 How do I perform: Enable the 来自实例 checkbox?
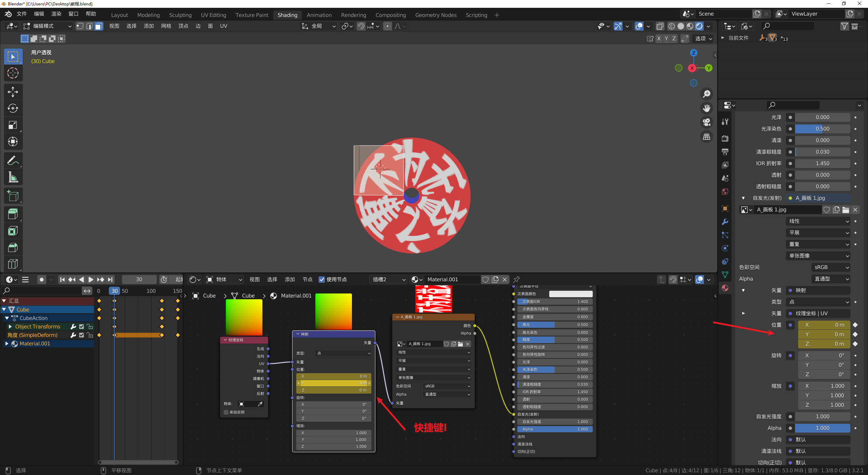[226, 412]
